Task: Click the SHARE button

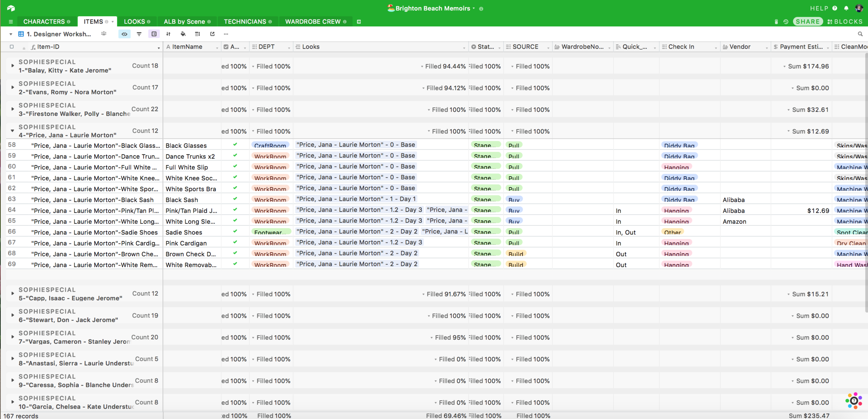Action: coord(808,22)
